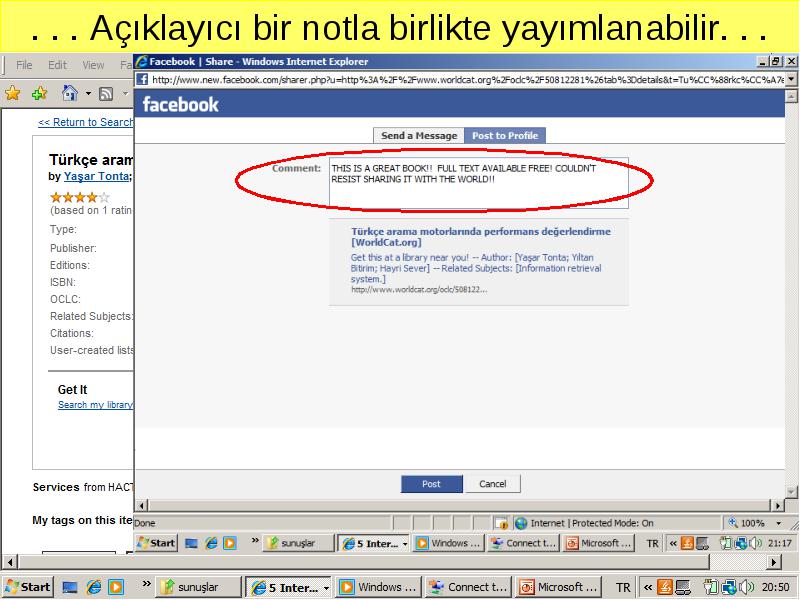Launch media player from inner quick launch

point(230,543)
